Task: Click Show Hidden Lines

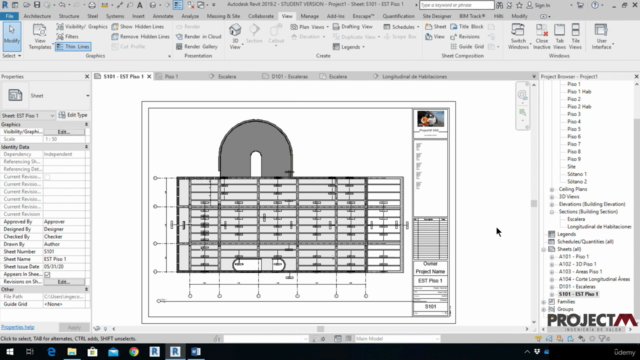Action: (x=138, y=27)
